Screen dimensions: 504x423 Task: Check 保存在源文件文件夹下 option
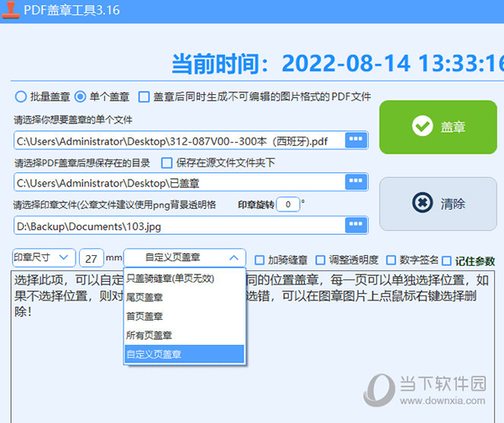click(166, 163)
